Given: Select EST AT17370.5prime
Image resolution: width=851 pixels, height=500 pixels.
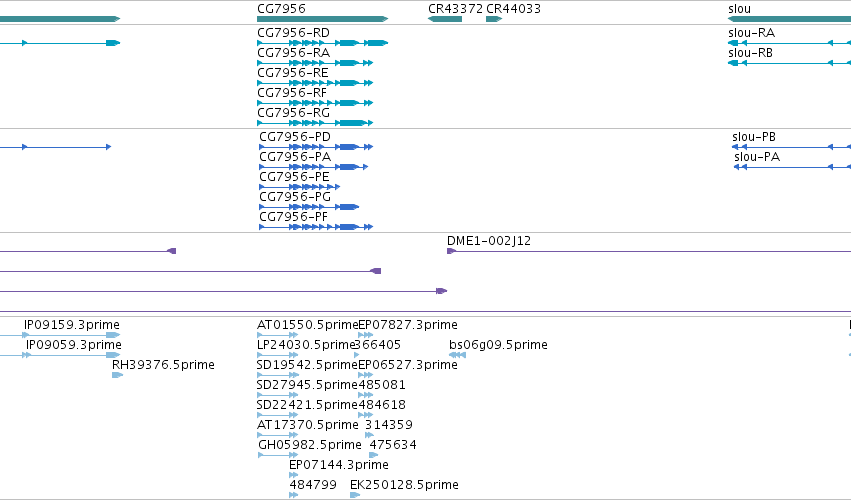Looking at the screenshot, I should (x=308, y=425).
